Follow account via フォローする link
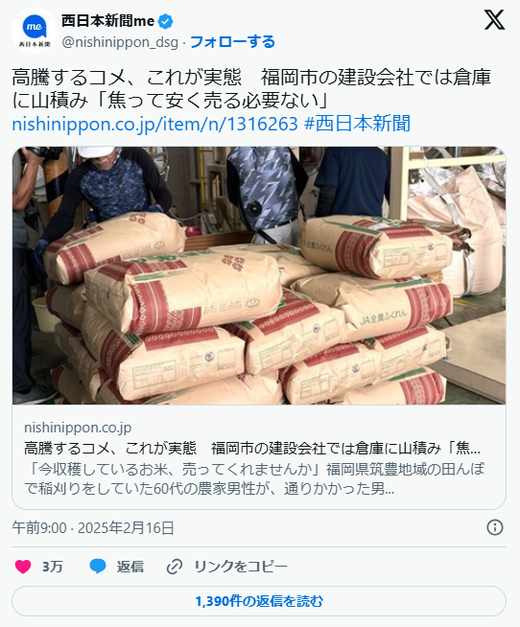Image resolution: width=520 pixels, height=627 pixels. [x=232, y=42]
